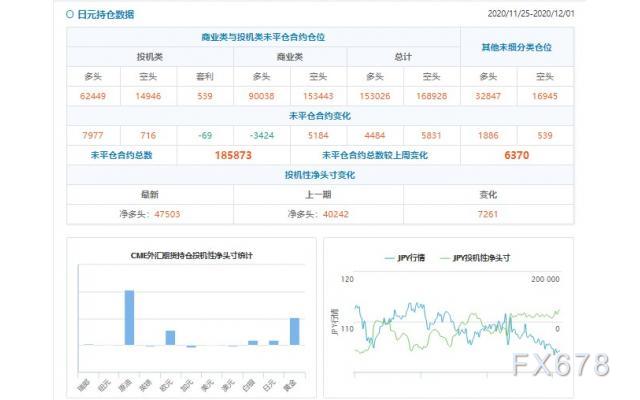The image size is (640, 400).
Task: Click the 未平仓合约总数较上周变化 label
Action: tap(375, 155)
